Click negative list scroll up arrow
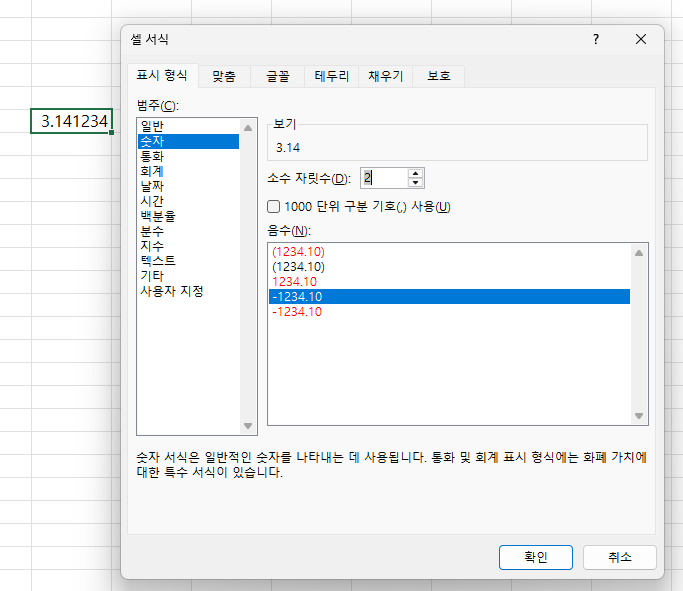The height and width of the screenshot is (591, 683). (639, 253)
